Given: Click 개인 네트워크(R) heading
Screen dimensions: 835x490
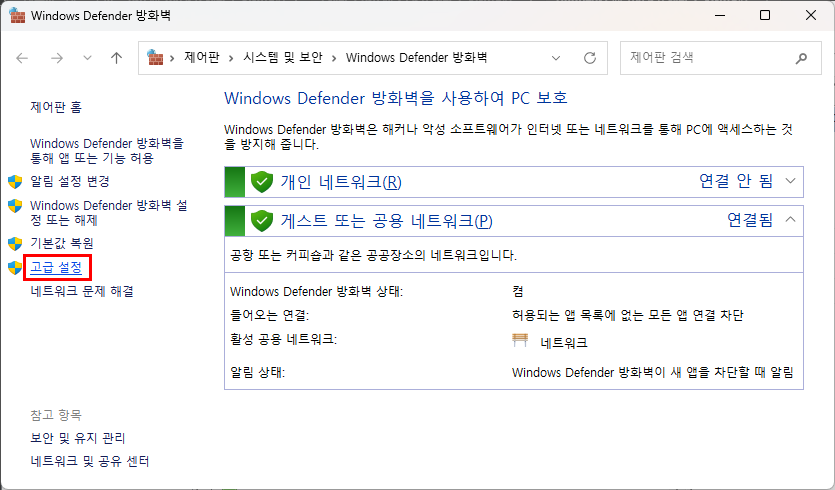Looking at the screenshot, I should [x=341, y=182].
